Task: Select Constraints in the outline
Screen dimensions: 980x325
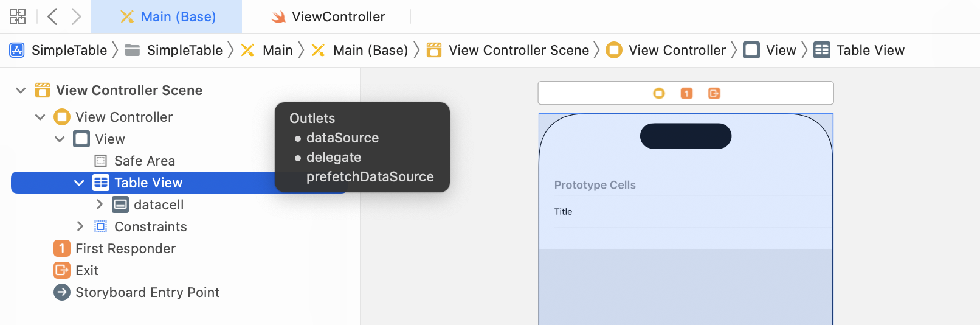Action: tap(151, 226)
